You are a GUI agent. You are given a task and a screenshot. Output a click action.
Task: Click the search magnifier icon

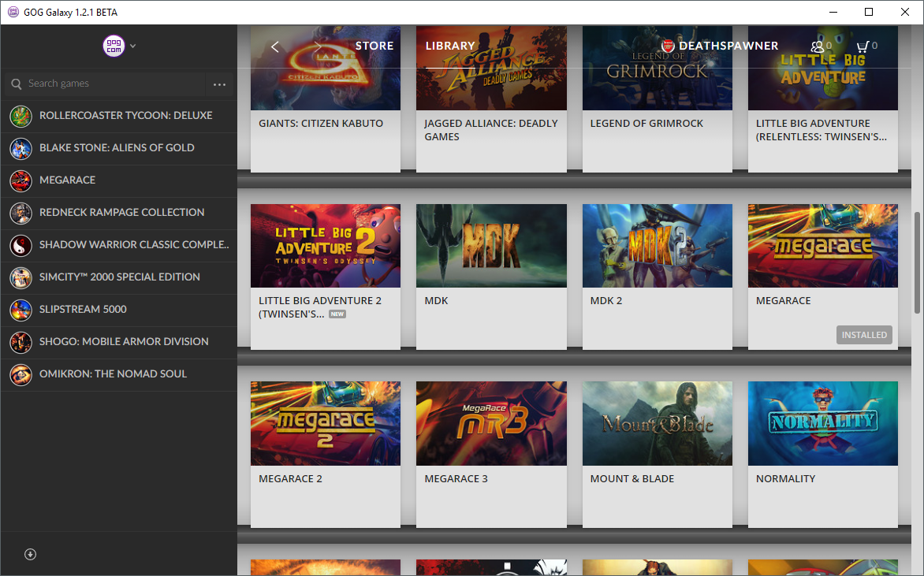click(x=16, y=84)
